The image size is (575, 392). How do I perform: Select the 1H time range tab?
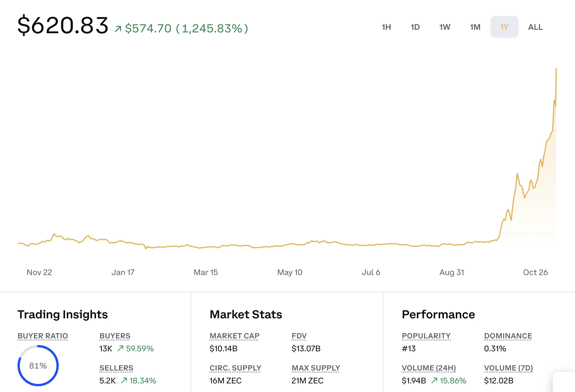click(x=386, y=27)
